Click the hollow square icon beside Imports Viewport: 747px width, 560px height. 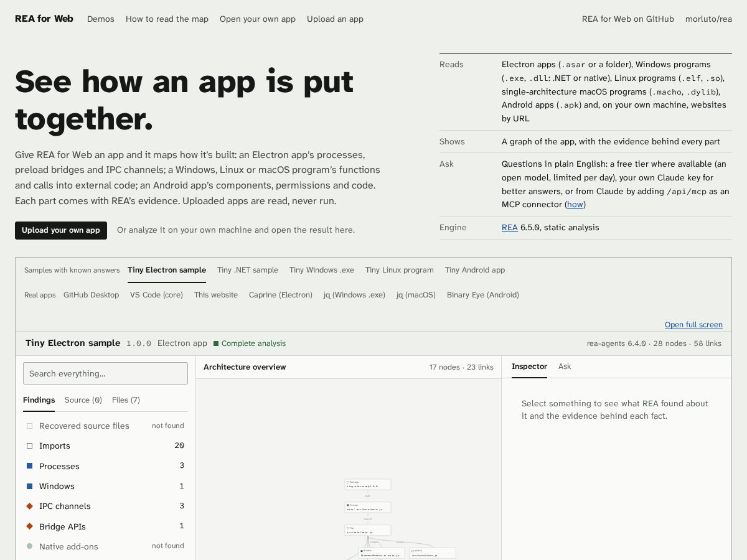click(x=29, y=446)
